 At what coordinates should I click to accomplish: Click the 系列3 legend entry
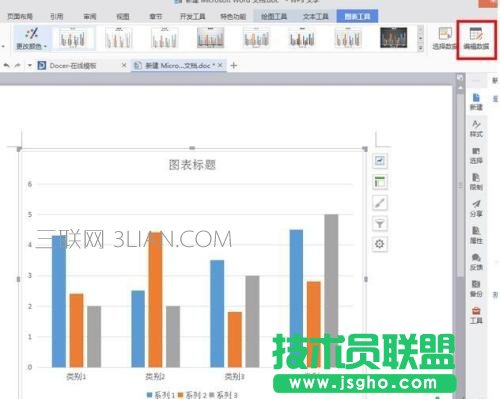click(223, 395)
